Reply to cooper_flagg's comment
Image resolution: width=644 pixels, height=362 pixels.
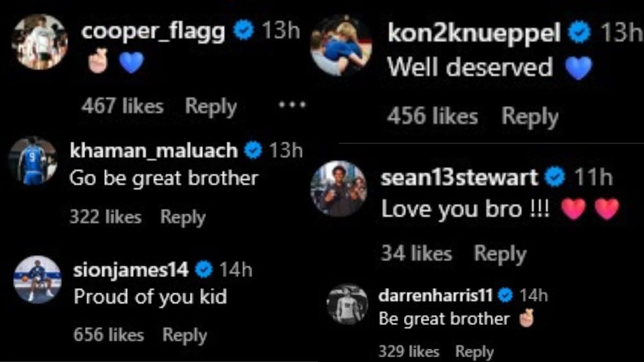point(210,106)
